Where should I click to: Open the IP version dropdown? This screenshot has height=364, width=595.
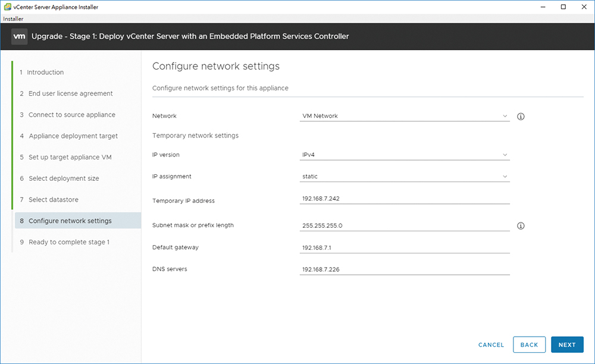(x=405, y=155)
